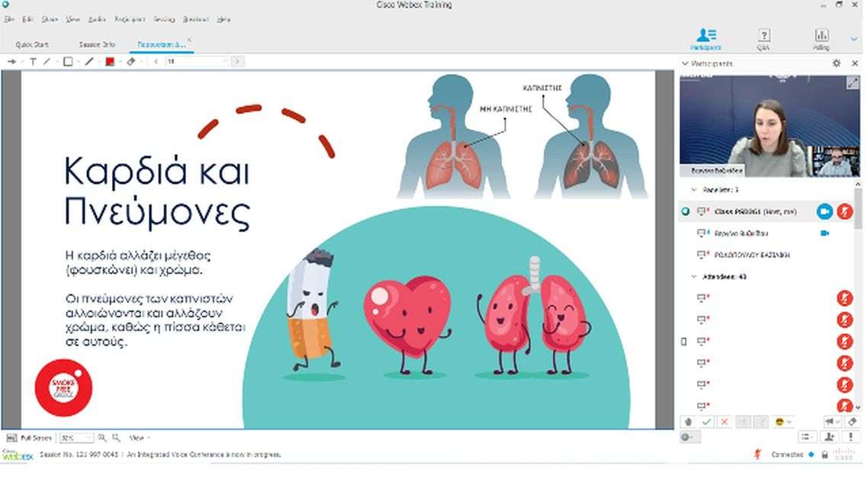
Task: Select the Cisco PROGS1 host row
Action: point(767,211)
